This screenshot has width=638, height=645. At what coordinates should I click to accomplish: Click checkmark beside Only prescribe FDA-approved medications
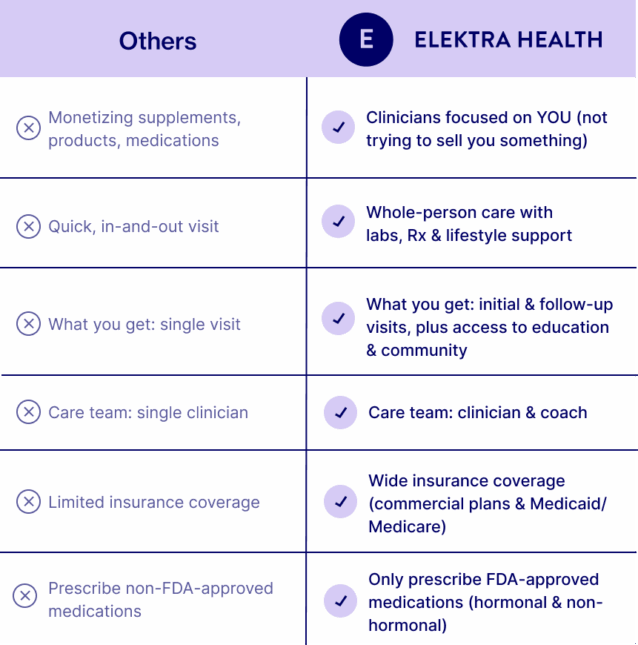pos(340,601)
